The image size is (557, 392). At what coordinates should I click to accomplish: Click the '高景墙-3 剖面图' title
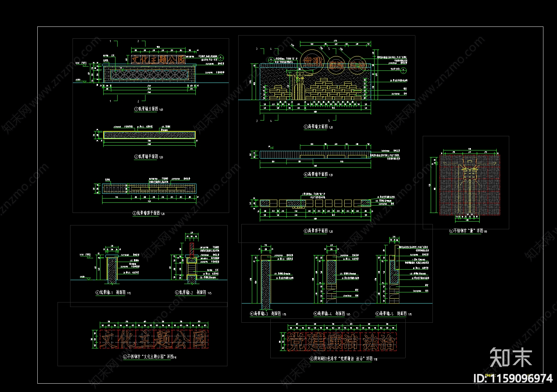268,314
